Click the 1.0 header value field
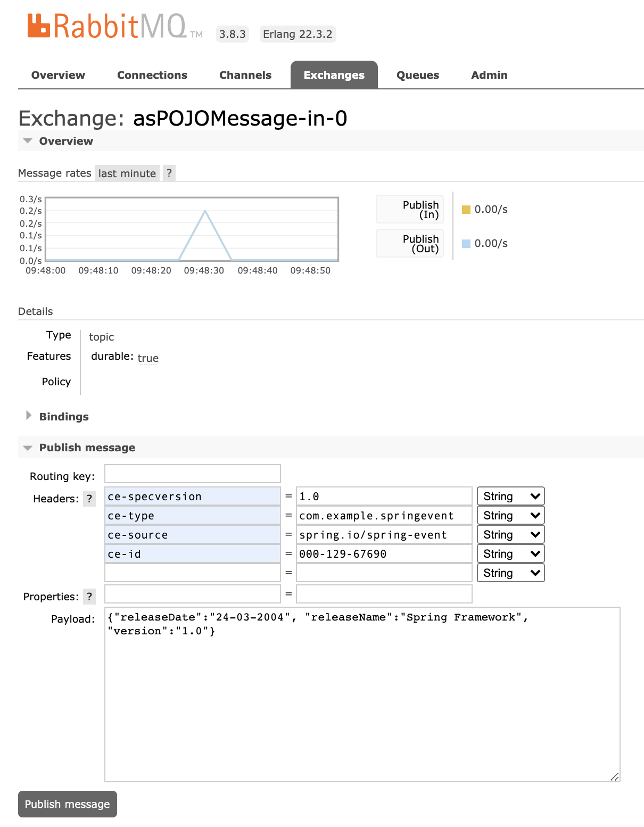Screen dimensions: 644x827 coord(384,496)
